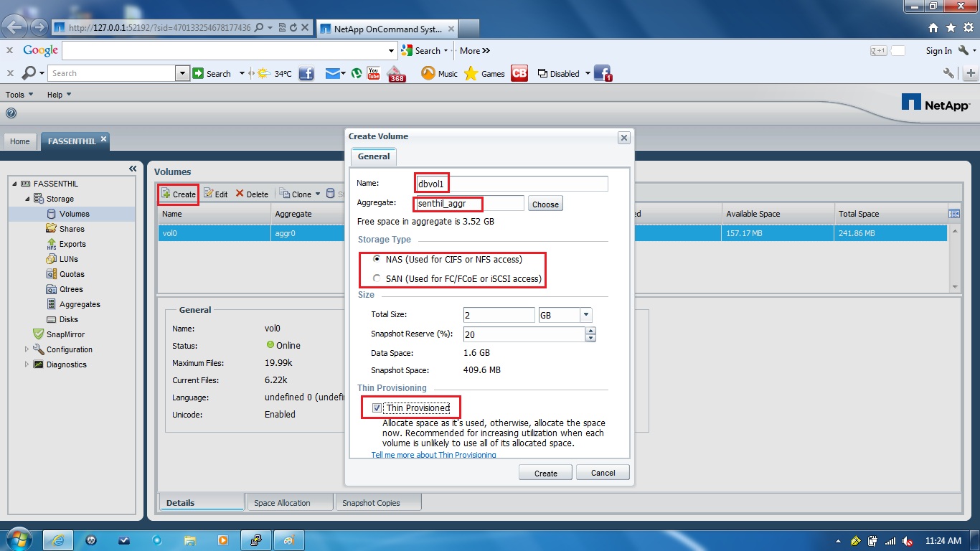The image size is (980, 551).
Task: Select Disks under Storage
Action: (x=70, y=319)
